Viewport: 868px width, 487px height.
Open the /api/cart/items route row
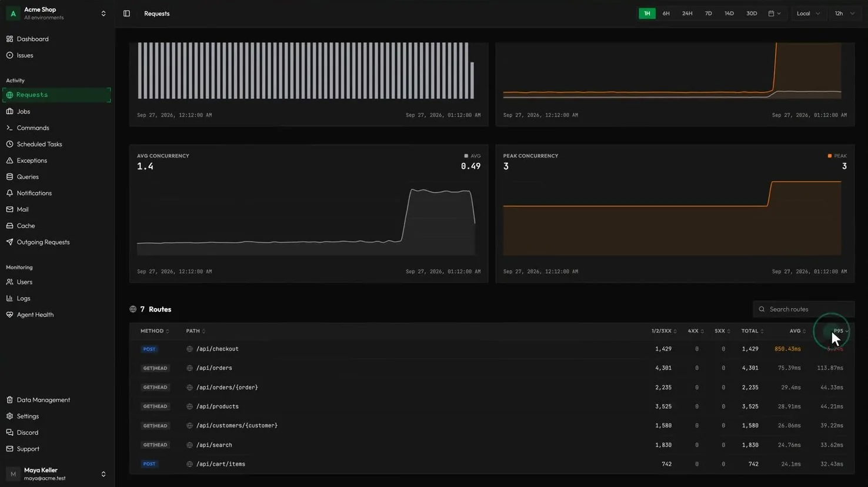pyautogui.click(x=492, y=464)
